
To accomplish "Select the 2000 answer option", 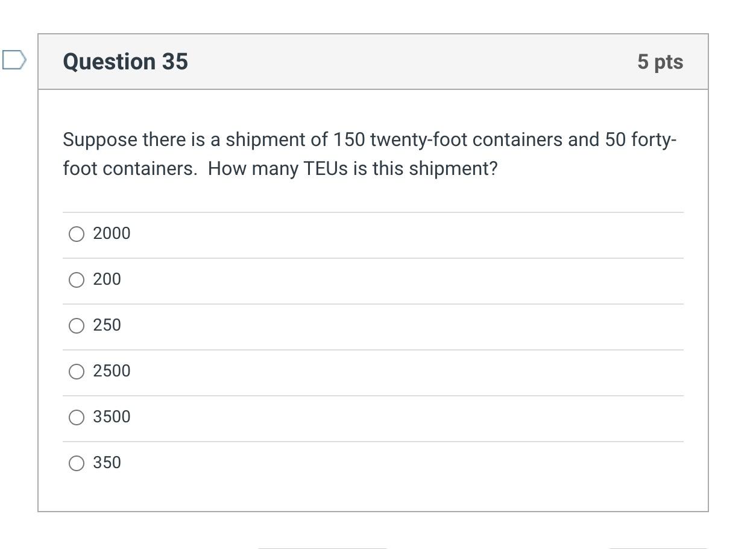I will [76, 233].
